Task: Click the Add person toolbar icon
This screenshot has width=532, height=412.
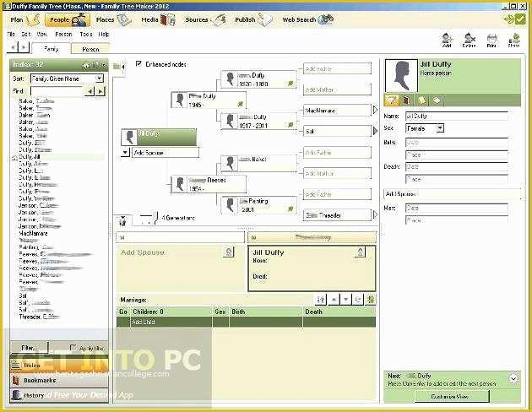Action: [x=447, y=40]
